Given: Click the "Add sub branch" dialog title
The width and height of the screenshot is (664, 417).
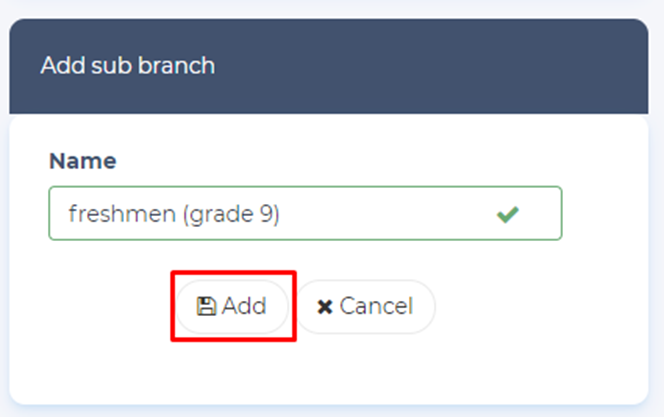Looking at the screenshot, I should tap(128, 67).
